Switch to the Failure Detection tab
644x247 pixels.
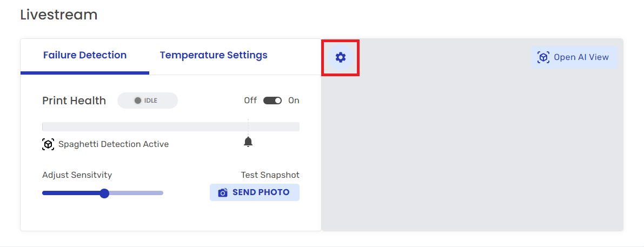[85, 55]
